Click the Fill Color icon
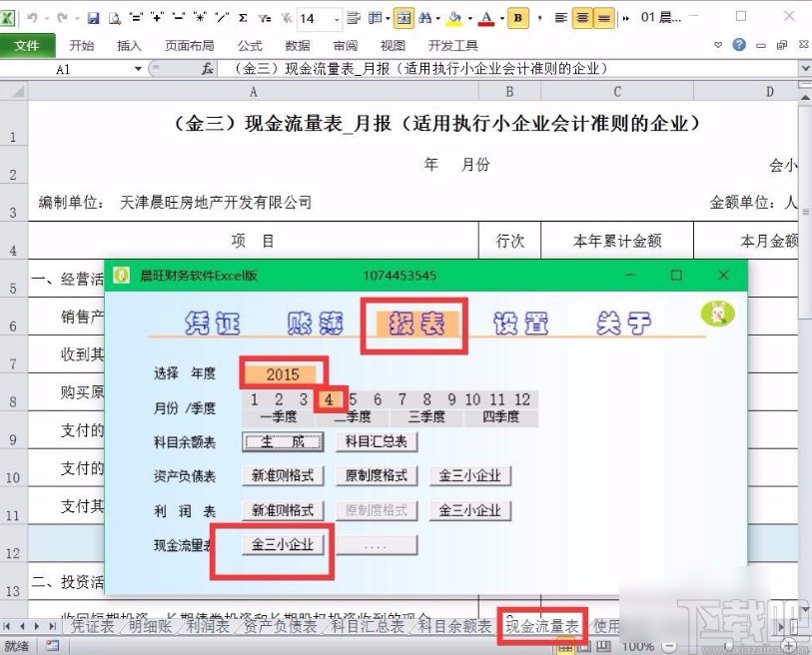This screenshot has width=812, height=655. tap(454, 16)
